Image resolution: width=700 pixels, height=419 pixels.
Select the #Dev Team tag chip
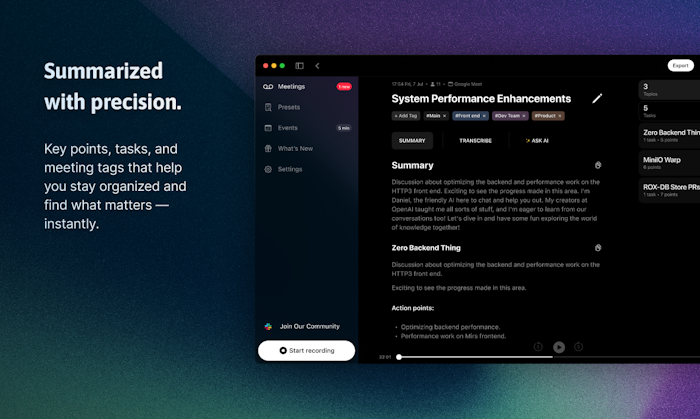[508, 116]
